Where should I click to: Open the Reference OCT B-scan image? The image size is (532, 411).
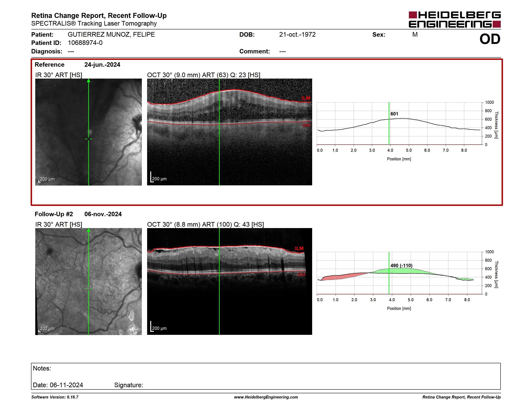point(230,132)
